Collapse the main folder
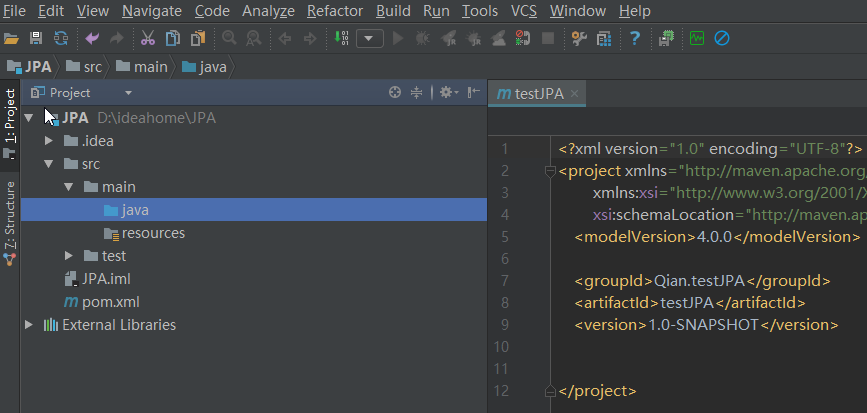Viewport: 867px width, 413px height. tap(69, 187)
